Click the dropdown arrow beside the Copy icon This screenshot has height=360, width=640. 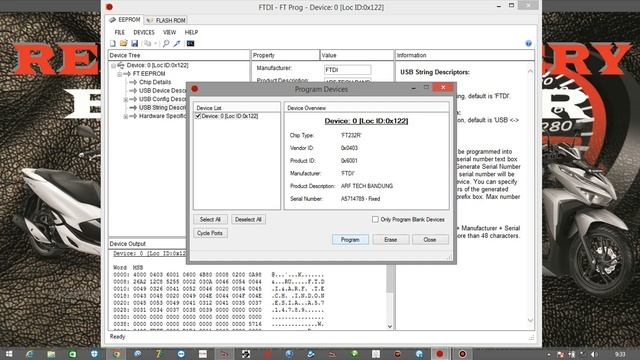156,44
